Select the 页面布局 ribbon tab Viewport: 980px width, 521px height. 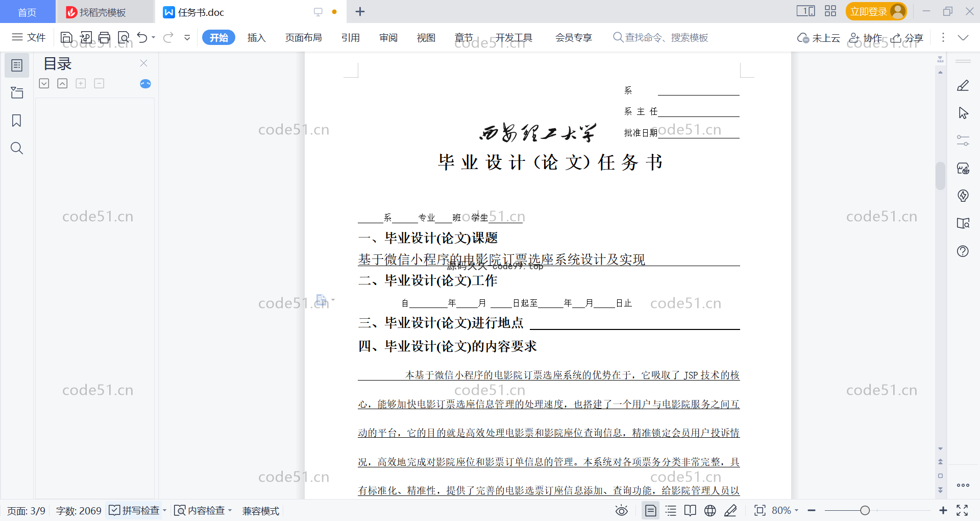click(303, 37)
